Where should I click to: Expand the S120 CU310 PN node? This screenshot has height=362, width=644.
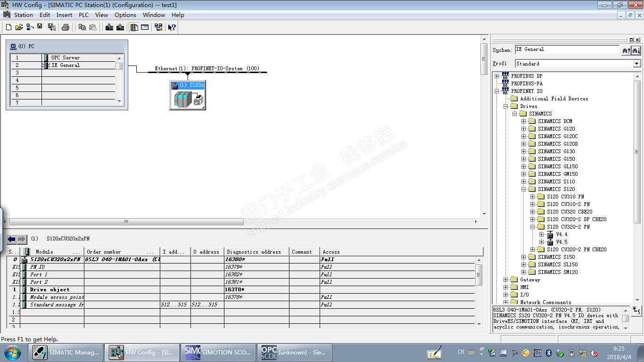532,197
